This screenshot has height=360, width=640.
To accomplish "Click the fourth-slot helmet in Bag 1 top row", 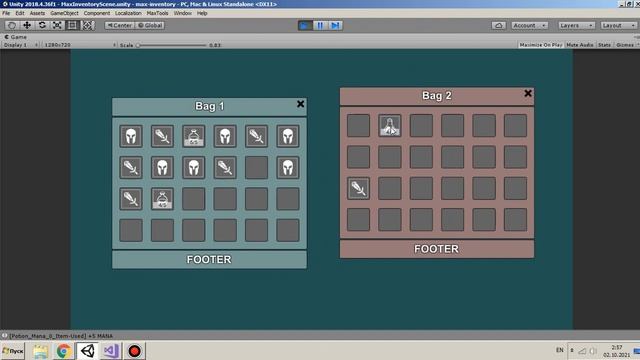I will pos(225,136).
